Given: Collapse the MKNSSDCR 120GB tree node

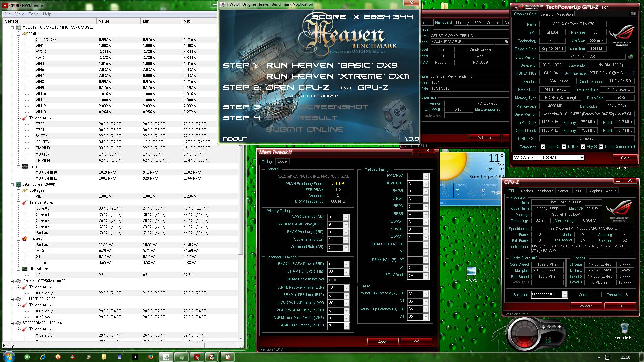Looking at the screenshot, I should point(12,299).
